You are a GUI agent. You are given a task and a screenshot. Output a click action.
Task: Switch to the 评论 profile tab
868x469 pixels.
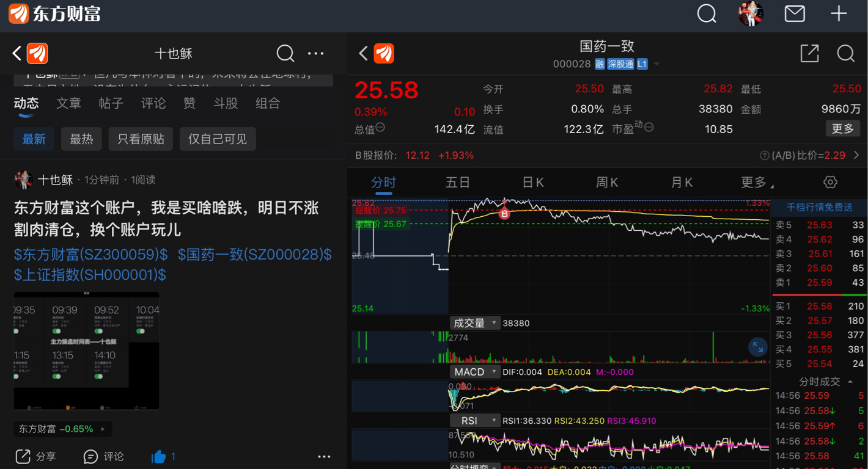pos(153,103)
